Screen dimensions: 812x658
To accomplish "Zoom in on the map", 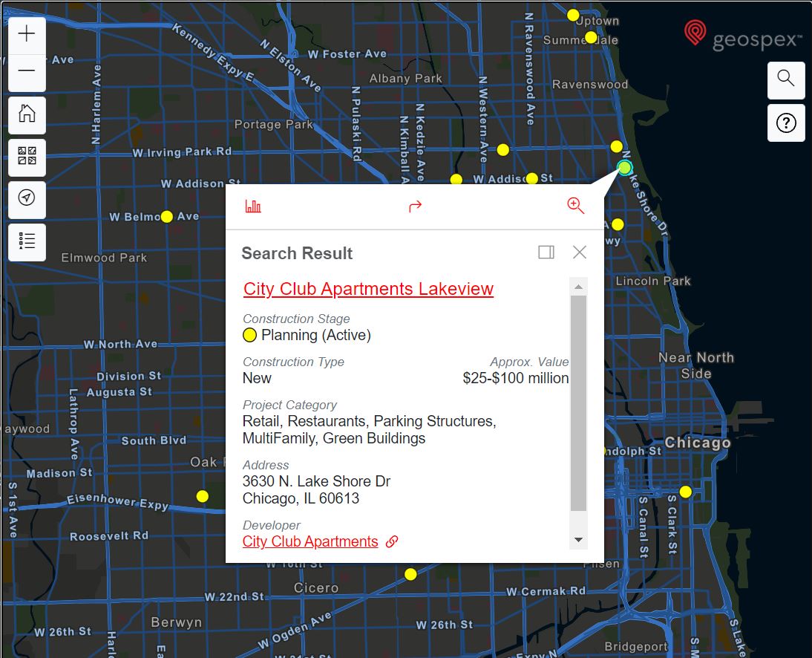I will [27, 34].
